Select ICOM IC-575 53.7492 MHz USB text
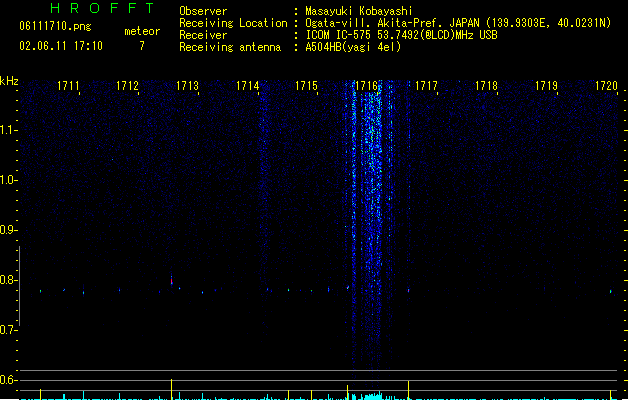This screenshot has height=400, width=629. (402, 35)
